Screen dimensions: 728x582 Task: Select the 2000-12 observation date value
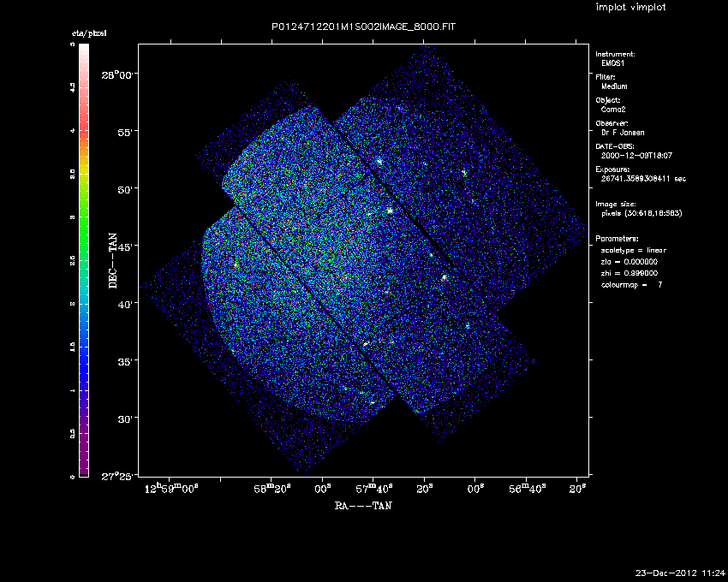636,156
